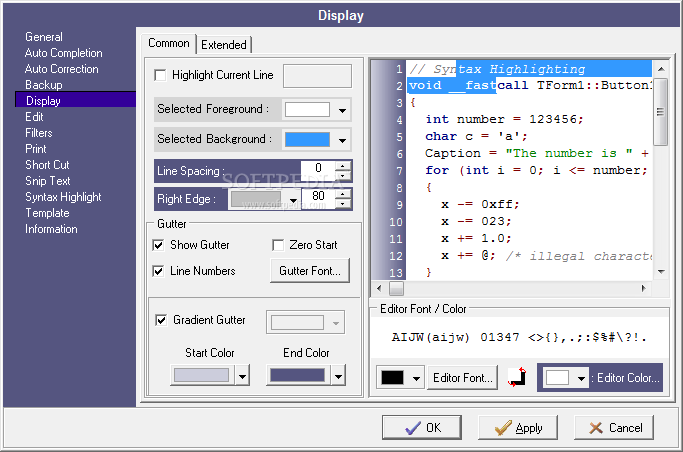The image size is (683, 452).
Task: Click preview horizontal scrollbar right arrow
Action: (644, 288)
